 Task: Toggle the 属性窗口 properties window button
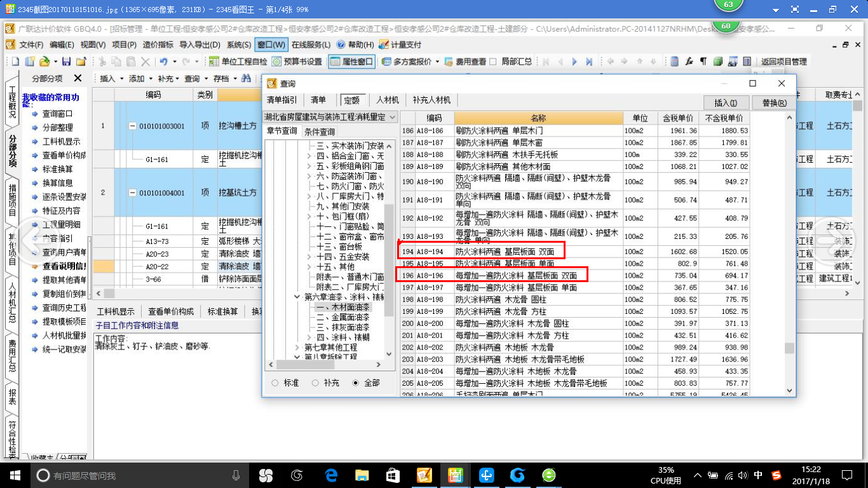351,62
